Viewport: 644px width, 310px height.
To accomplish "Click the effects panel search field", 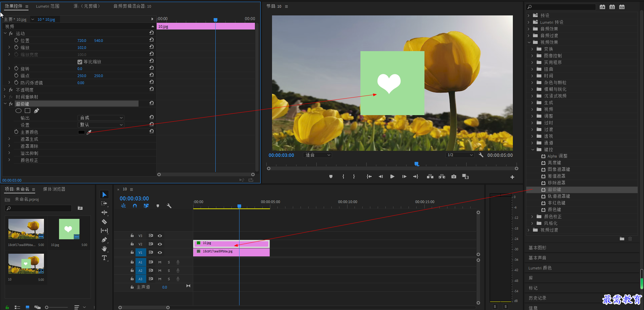I will tap(561, 7).
